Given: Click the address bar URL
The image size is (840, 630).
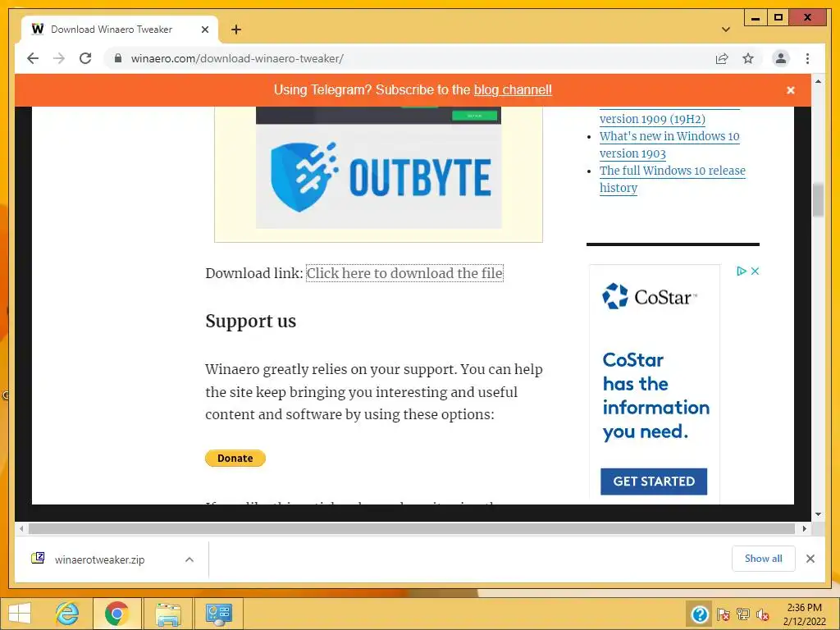Looking at the screenshot, I should coord(237,58).
